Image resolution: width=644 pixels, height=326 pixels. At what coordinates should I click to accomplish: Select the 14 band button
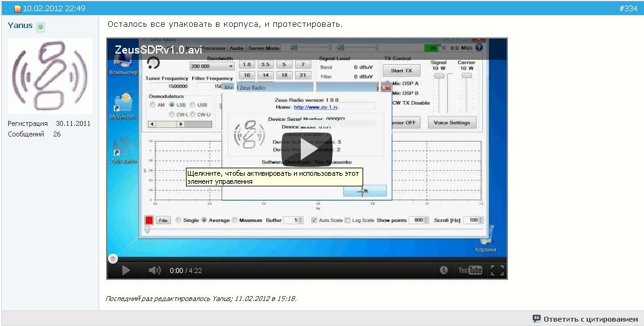pos(265,75)
